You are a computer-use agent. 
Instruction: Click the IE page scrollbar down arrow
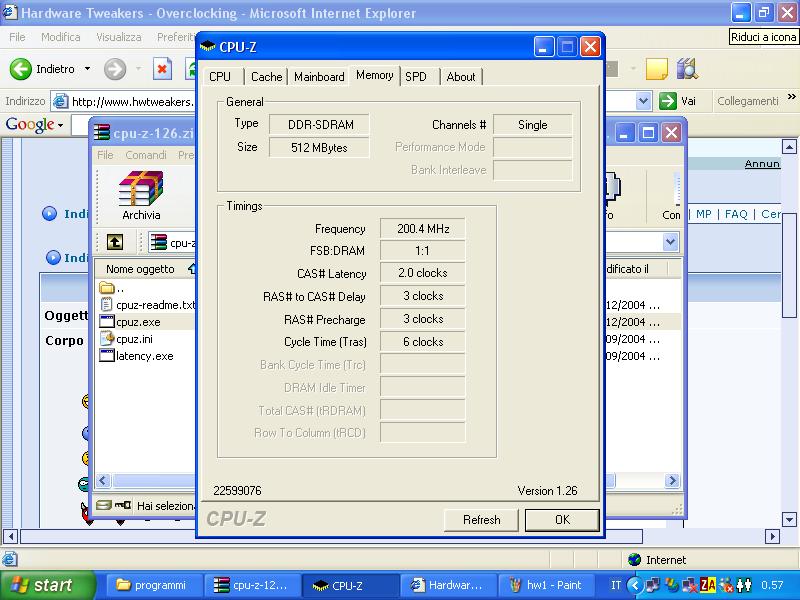pos(789,520)
